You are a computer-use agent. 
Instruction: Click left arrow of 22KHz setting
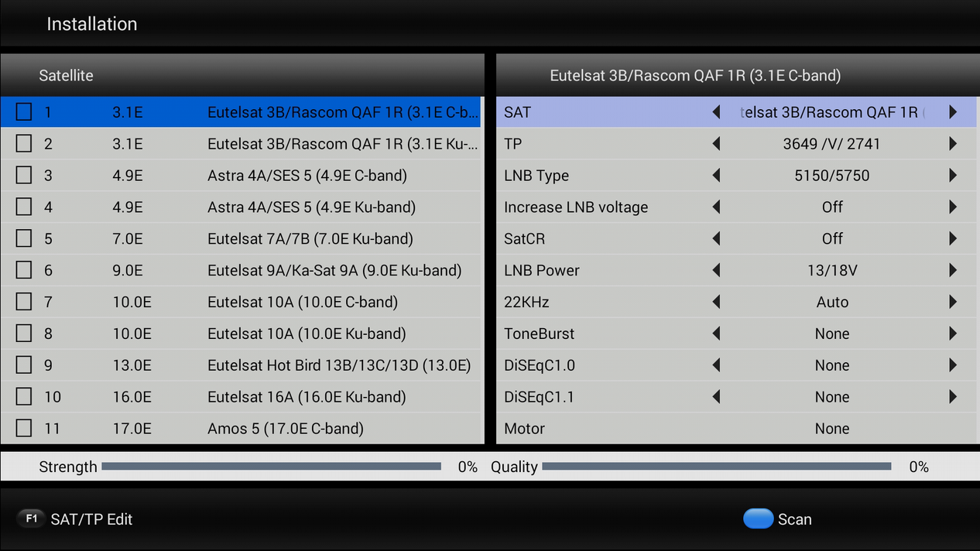click(x=716, y=302)
